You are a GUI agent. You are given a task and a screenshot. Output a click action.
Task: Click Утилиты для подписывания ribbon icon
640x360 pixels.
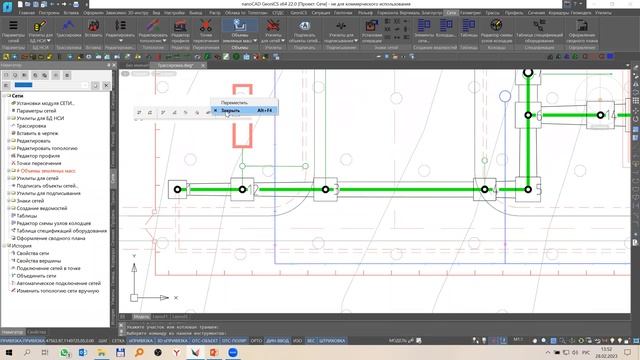(341, 26)
